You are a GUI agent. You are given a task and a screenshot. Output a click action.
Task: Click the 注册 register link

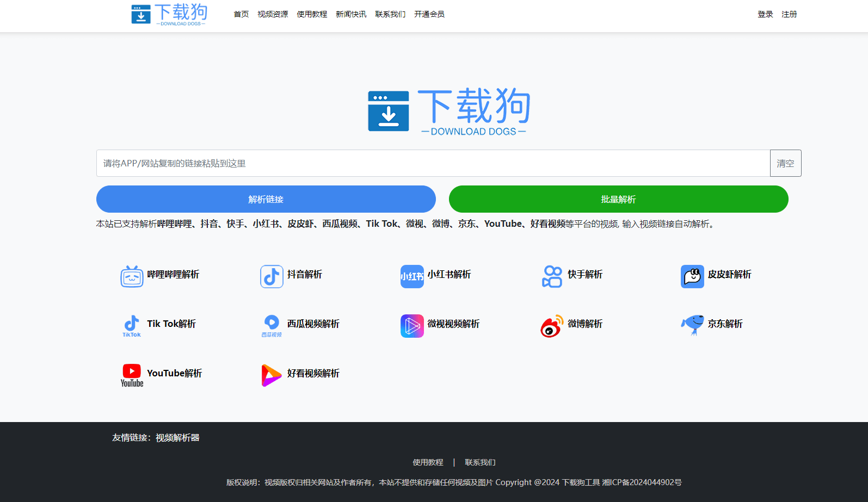coord(789,14)
